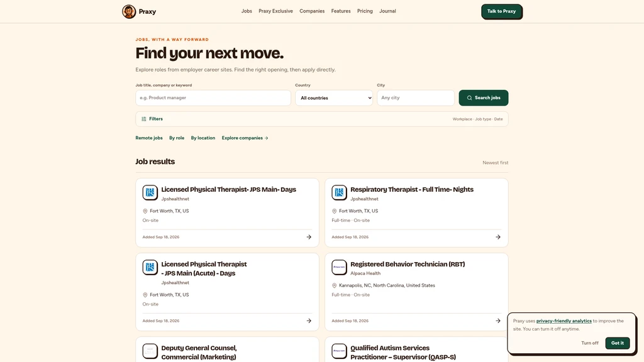644x362 pixels.
Task: Expand the Filters bar
Action: click(322, 119)
